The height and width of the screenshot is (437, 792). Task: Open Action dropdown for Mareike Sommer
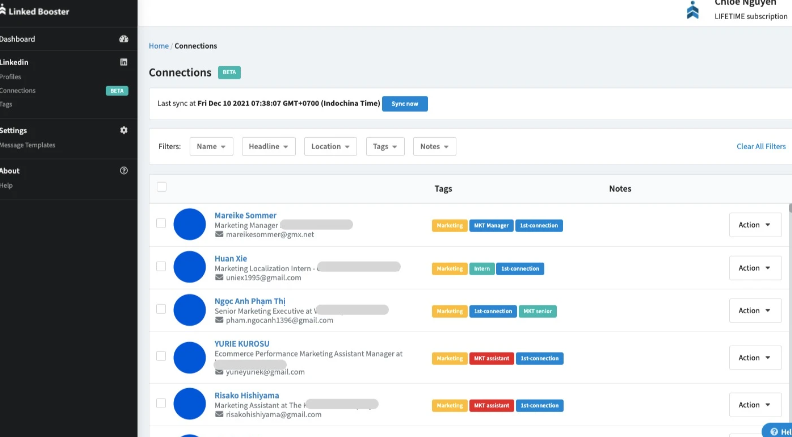[755, 225]
